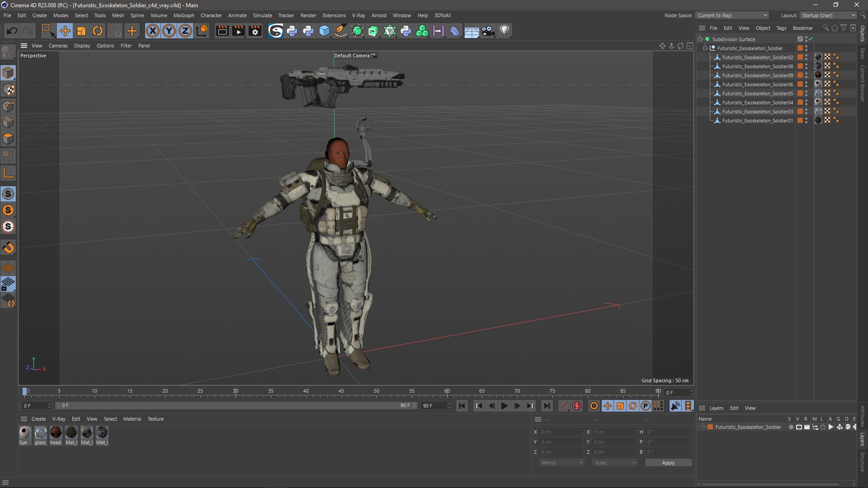Select the Move tool in toolbar
This screenshot has width=868, height=488.
point(65,31)
